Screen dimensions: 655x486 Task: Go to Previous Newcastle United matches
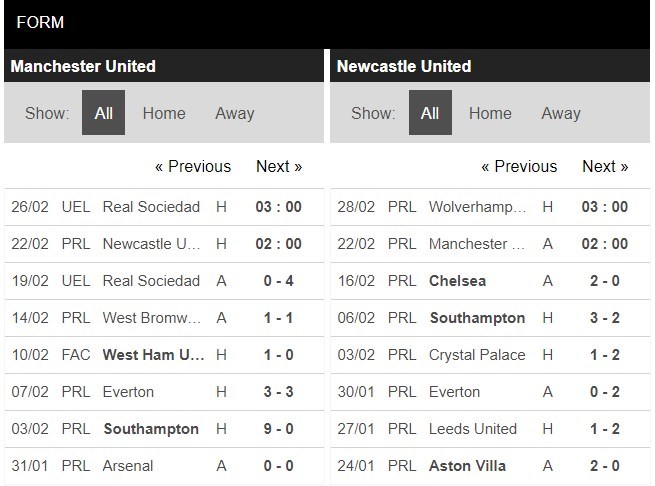click(x=519, y=167)
